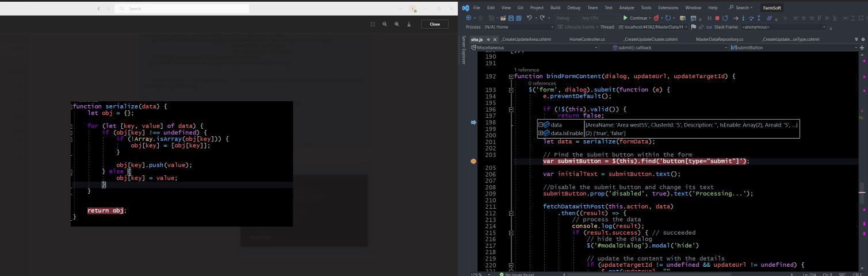
Task: Click the Continue debugging play icon
Action: pyautogui.click(x=626, y=18)
